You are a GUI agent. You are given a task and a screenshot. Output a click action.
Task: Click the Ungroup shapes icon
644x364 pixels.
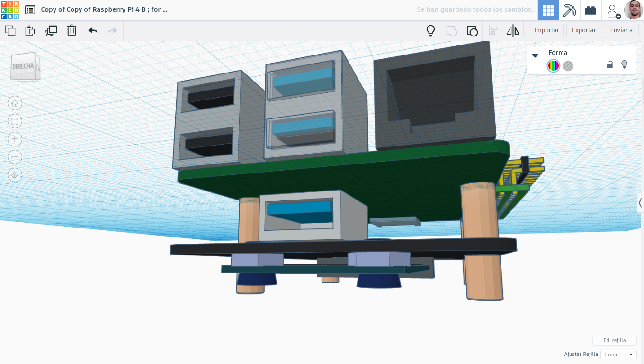[472, 31]
